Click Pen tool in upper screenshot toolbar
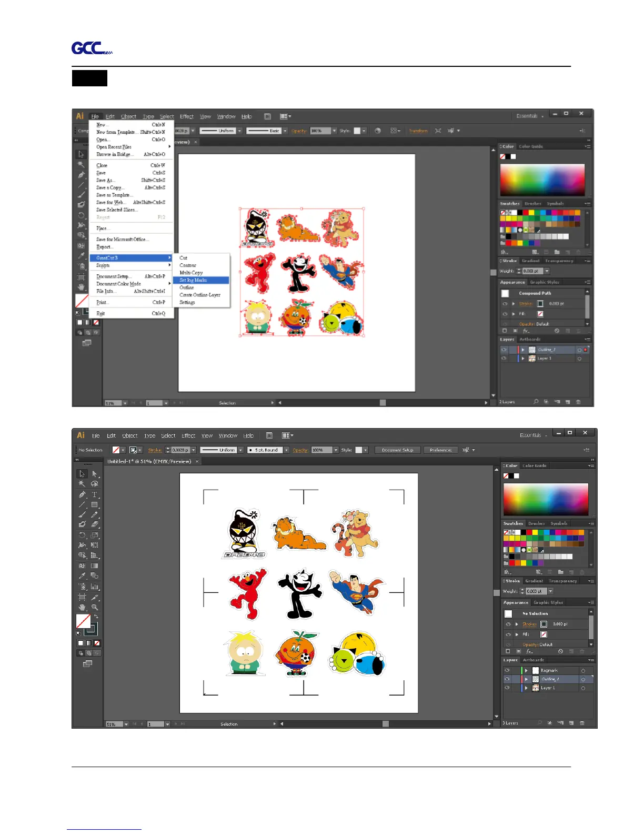The image size is (644, 834). tap(81, 175)
